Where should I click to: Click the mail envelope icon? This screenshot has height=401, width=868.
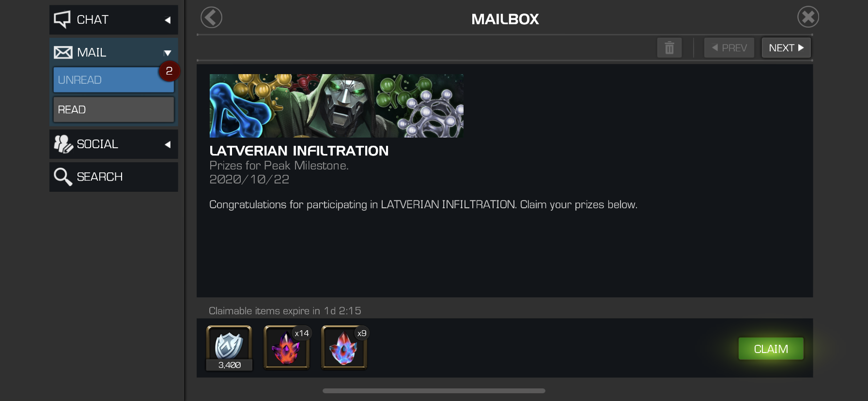click(63, 52)
